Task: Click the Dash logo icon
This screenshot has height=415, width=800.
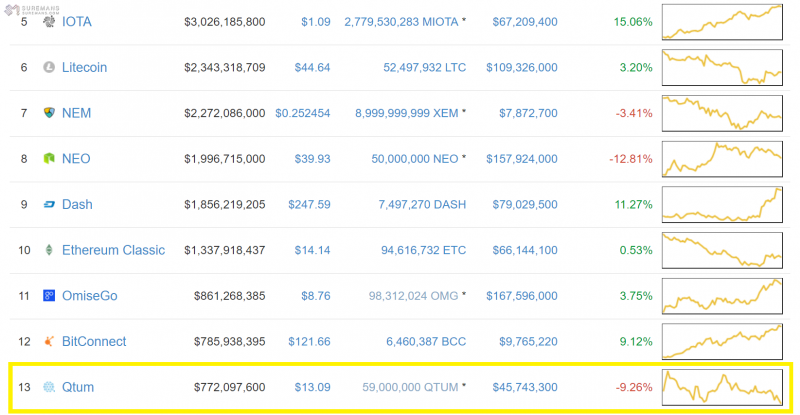Action: point(49,204)
